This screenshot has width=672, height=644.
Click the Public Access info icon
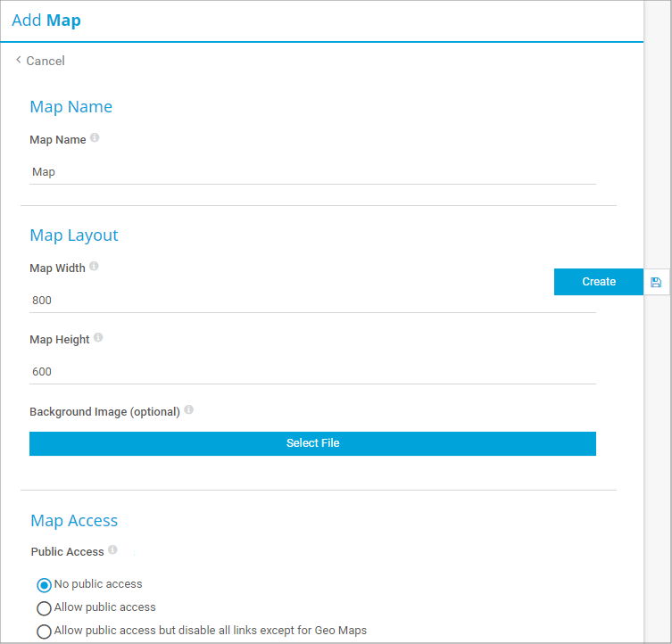112,550
